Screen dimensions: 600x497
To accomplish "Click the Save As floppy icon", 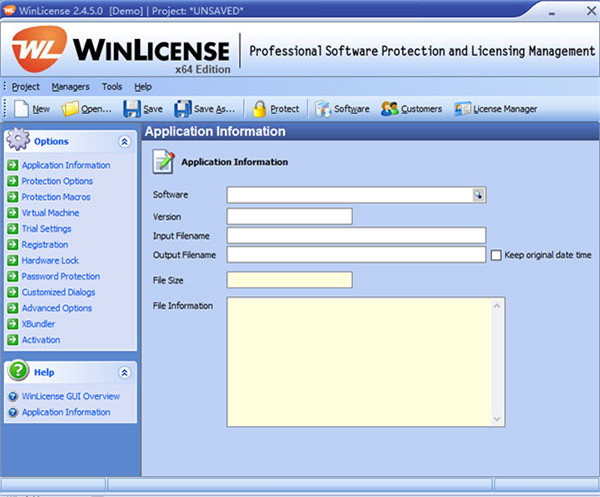I will tap(183, 109).
